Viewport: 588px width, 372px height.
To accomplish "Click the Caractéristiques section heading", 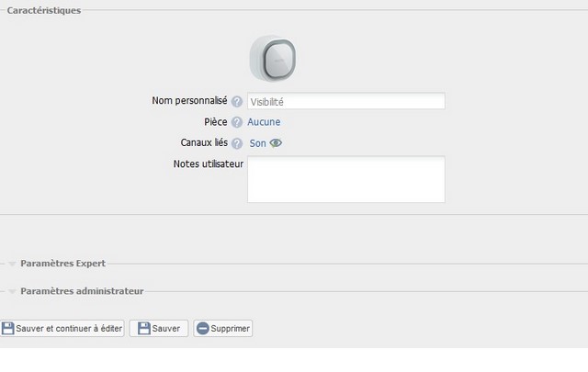I will 44,10.
